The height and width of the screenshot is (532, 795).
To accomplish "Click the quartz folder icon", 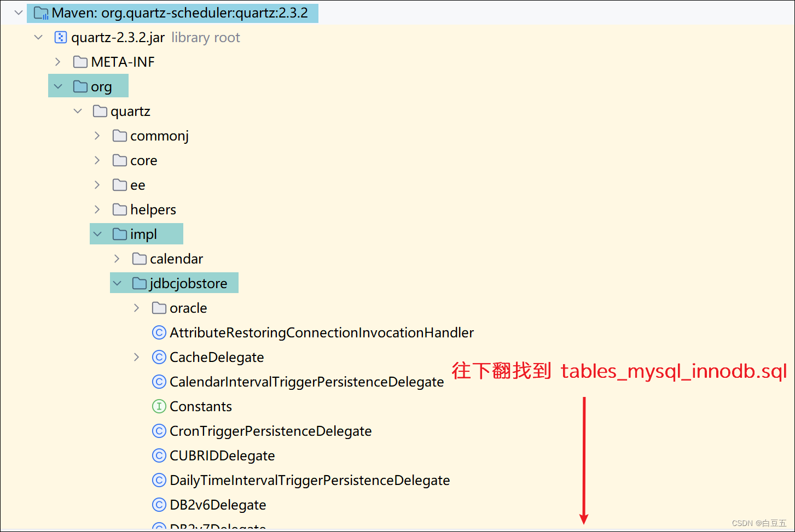I will pyautogui.click(x=100, y=111).
